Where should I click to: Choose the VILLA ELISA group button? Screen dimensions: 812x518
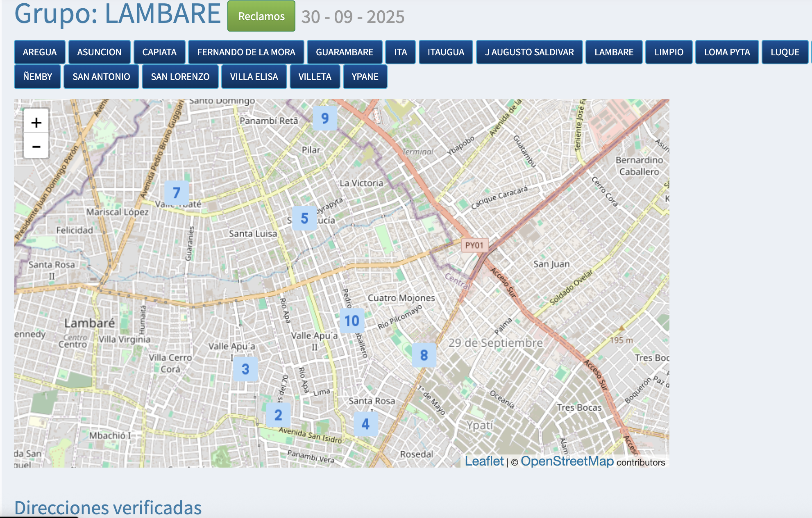(x=254, y=77)
